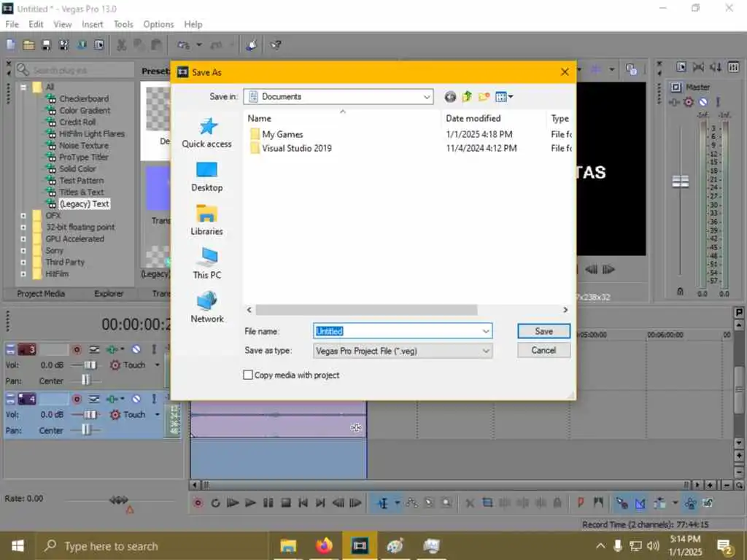Click Up One Level icon in Save As dialog
The width and height of the screenshot is (747, 560).
[467, 97]
